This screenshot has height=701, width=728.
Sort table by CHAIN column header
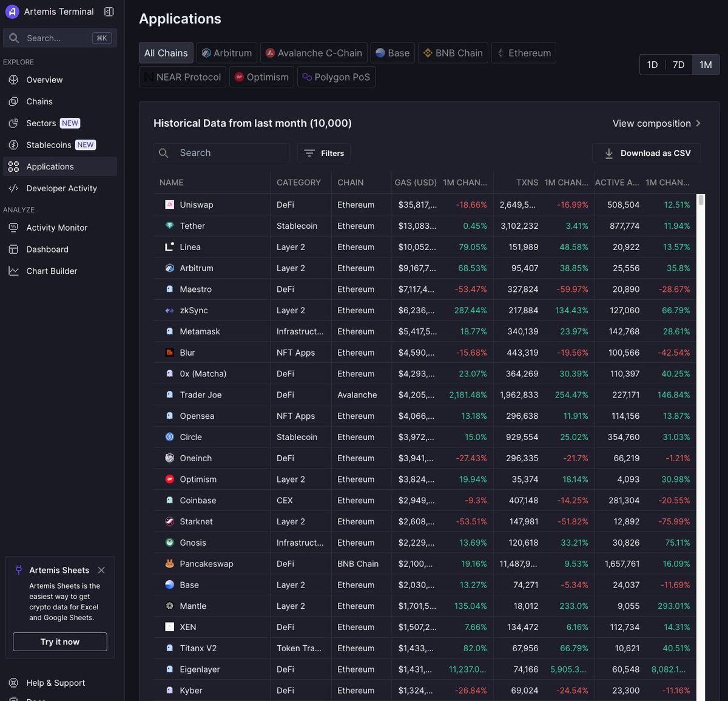pyautogui.click(x=351, y=182)
